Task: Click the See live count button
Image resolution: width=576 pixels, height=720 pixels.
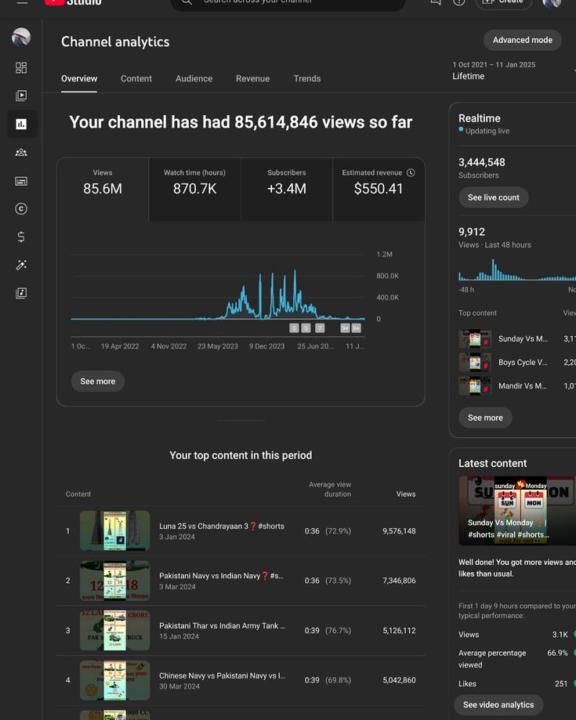Action: point(493,197)
